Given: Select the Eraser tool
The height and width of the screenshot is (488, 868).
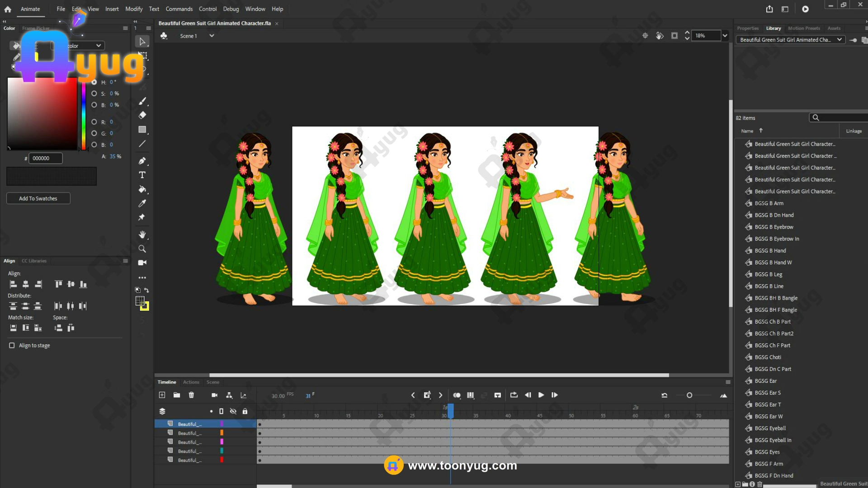Looking at the screenshot, I should pyautogui.click(x=142, y=115).
